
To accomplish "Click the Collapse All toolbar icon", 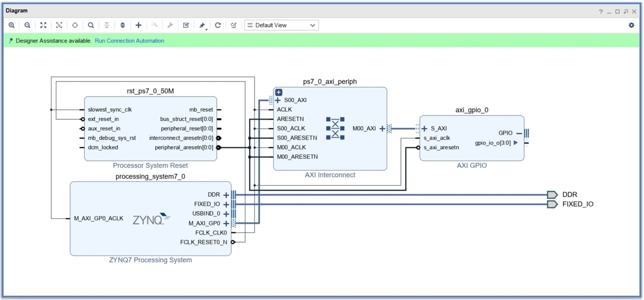I will pos(107,25).
